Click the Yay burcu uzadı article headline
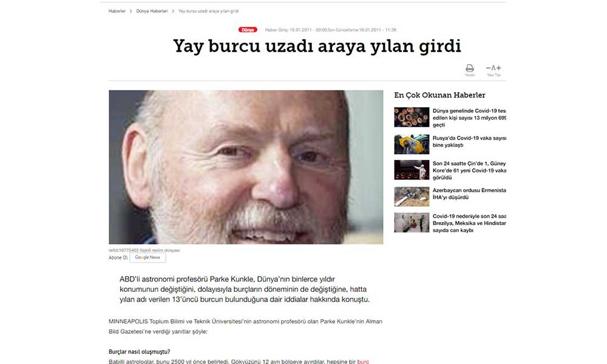607x364 pixels. tap(317, 46)
